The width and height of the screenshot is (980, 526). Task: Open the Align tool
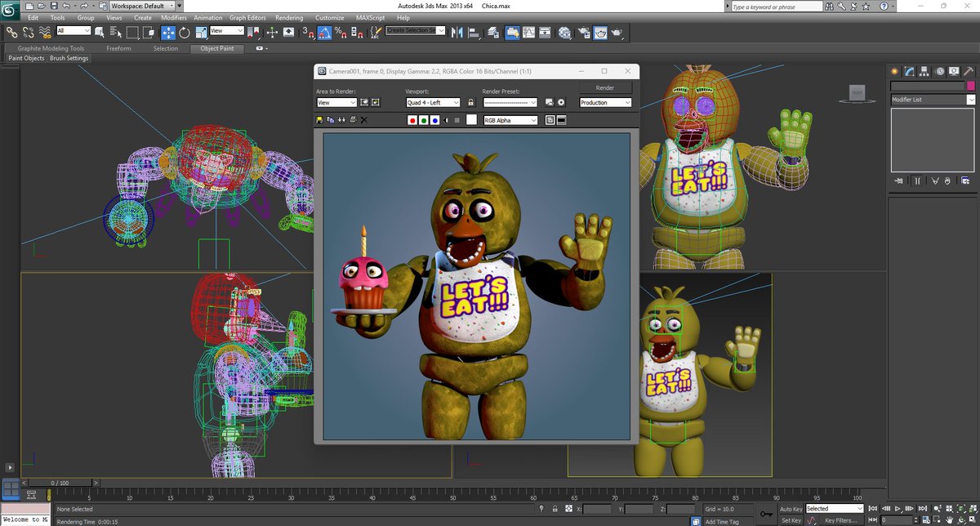pos(474,32)
